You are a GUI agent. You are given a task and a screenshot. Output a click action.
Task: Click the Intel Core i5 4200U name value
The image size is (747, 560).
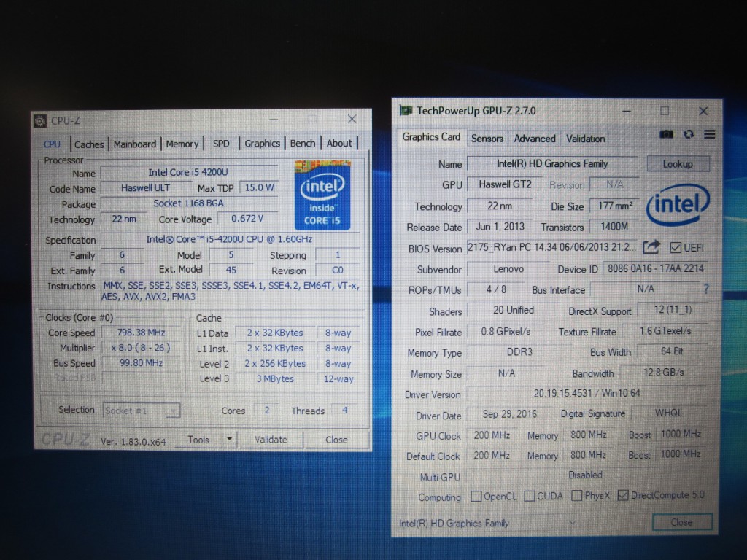[x=189, y=172]
